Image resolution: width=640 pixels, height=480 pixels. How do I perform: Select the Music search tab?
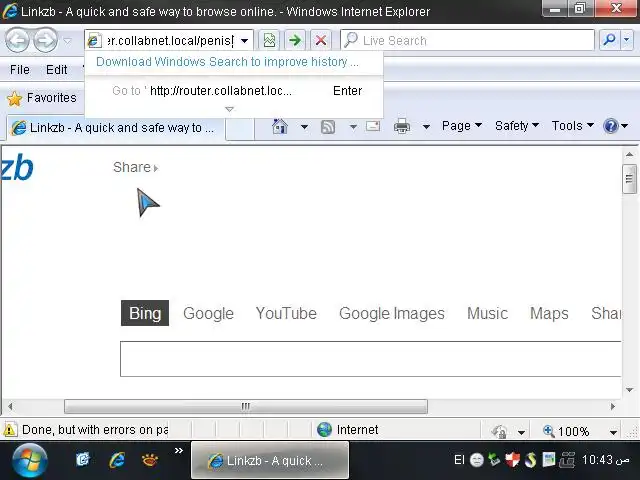click(487, 313)
